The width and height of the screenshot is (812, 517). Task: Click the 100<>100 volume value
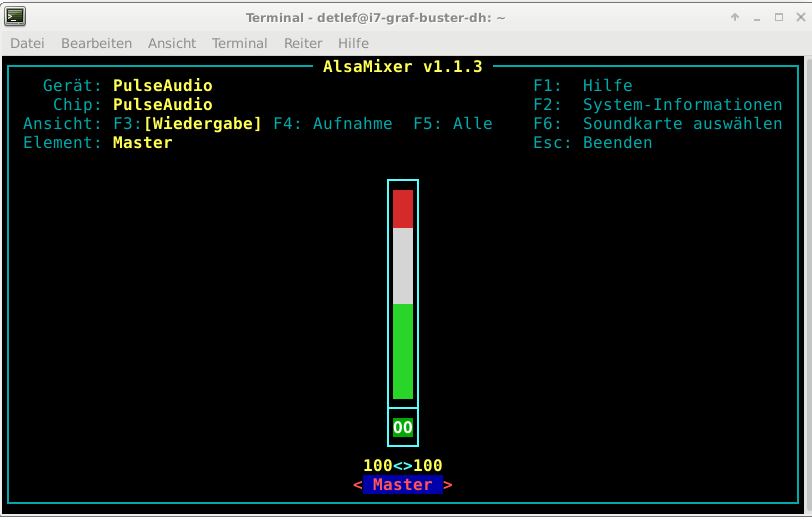click(403, 465)
